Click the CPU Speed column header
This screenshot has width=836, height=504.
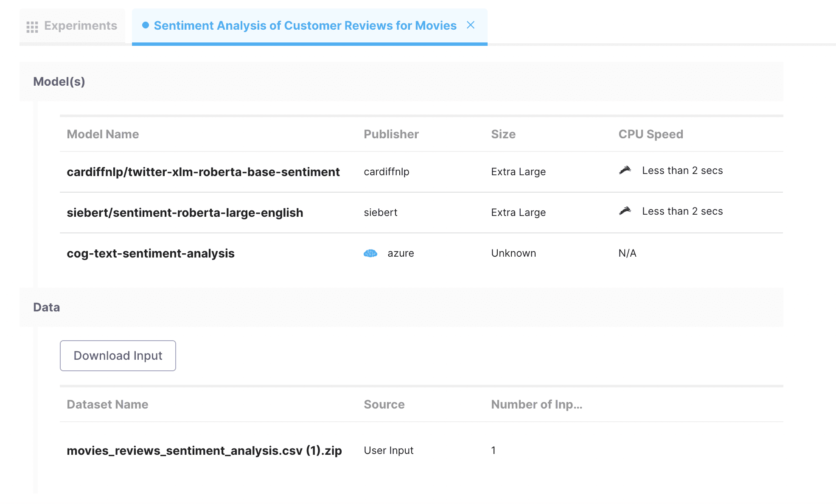[651, 134]
